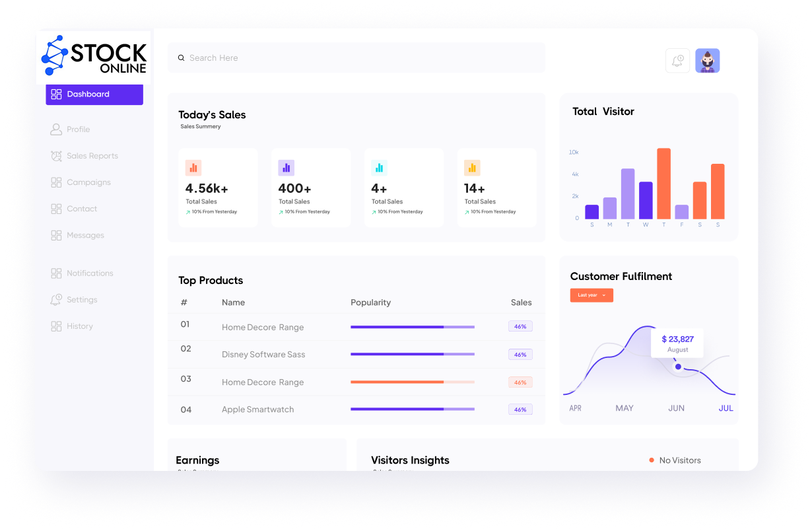The image size is (812, 531).
Task: Click the Apple Smartwatch product row
Action: 356,409
